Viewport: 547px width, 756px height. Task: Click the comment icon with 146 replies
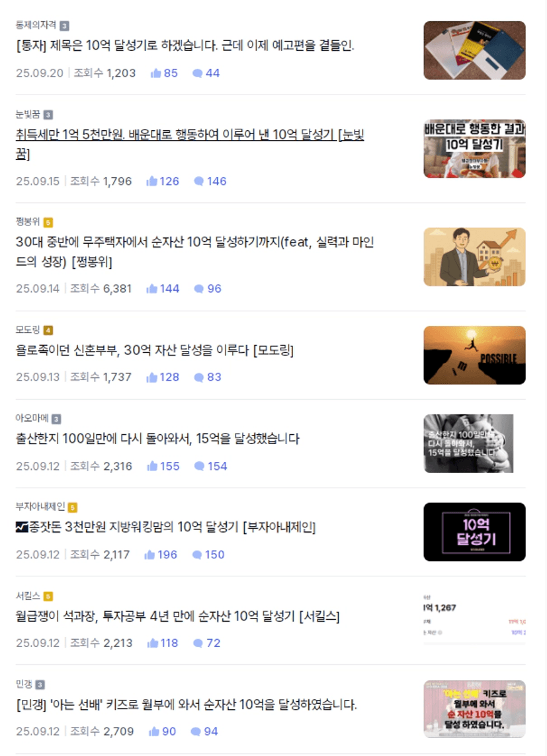click(198, 181)
